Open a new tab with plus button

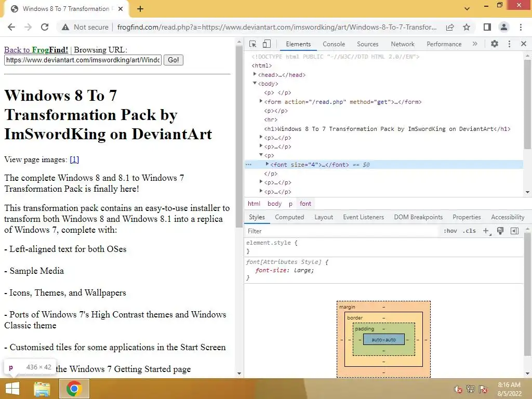coord(140,9)
